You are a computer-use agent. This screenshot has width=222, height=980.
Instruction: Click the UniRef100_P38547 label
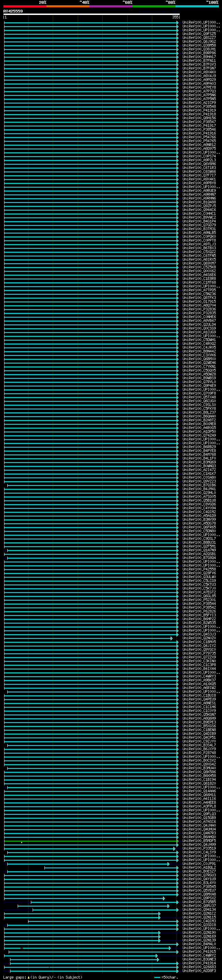pyautogui.click(x=199, y=122)
